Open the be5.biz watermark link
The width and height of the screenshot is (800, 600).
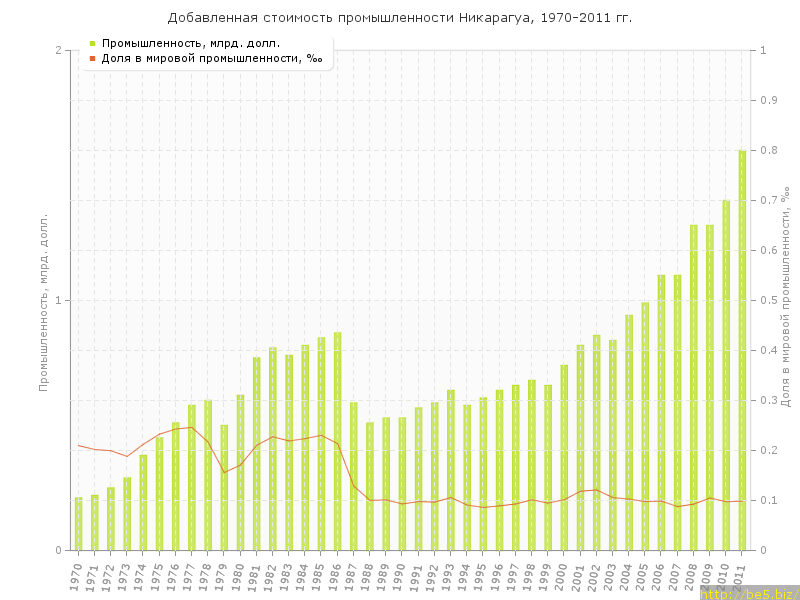coord(749,593)
